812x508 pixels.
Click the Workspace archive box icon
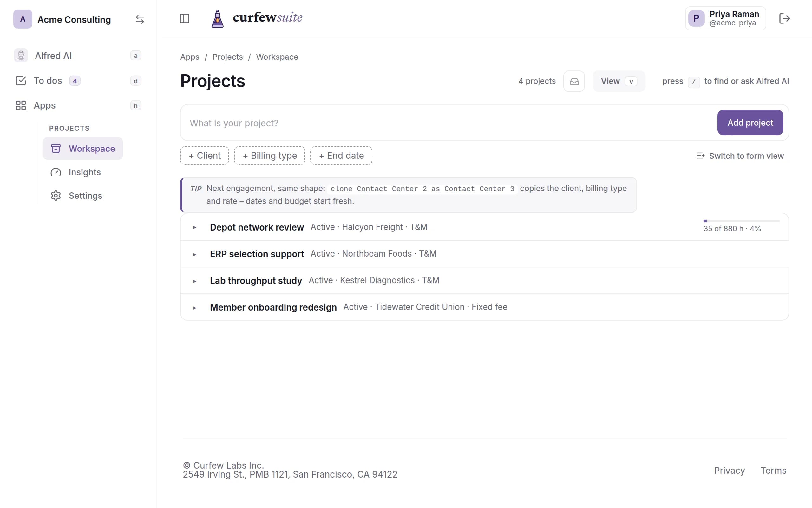(x=56, y=149)
